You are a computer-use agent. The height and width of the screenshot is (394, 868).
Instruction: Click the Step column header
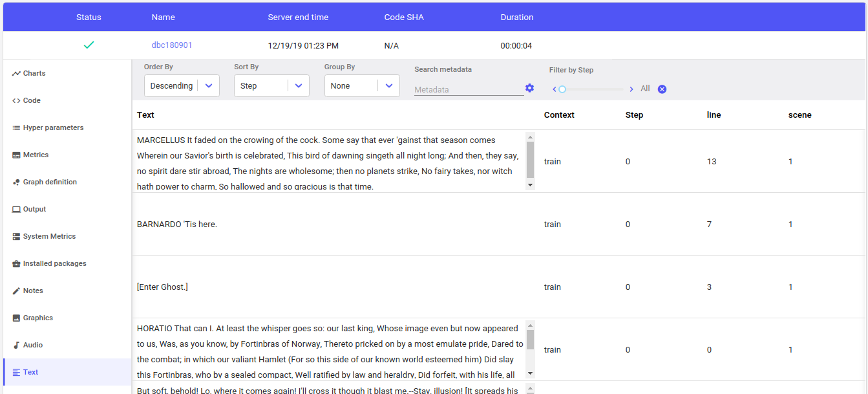[x=634, y=115]
